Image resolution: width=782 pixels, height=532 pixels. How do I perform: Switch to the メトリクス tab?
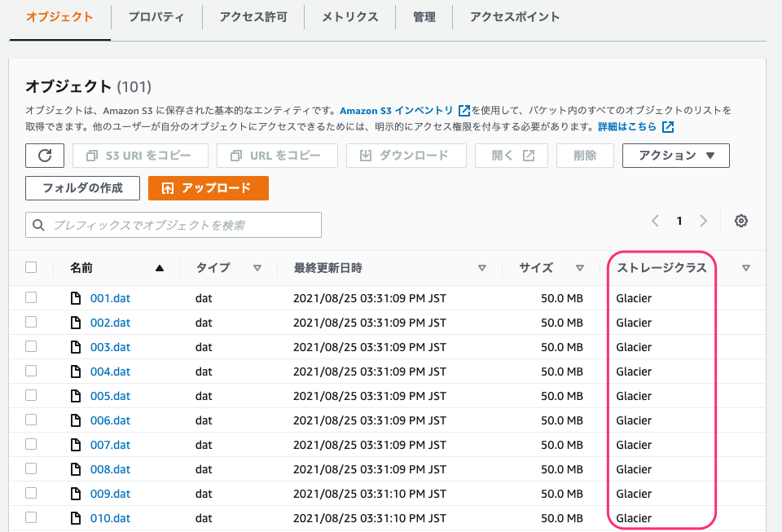tap(350, 17)
